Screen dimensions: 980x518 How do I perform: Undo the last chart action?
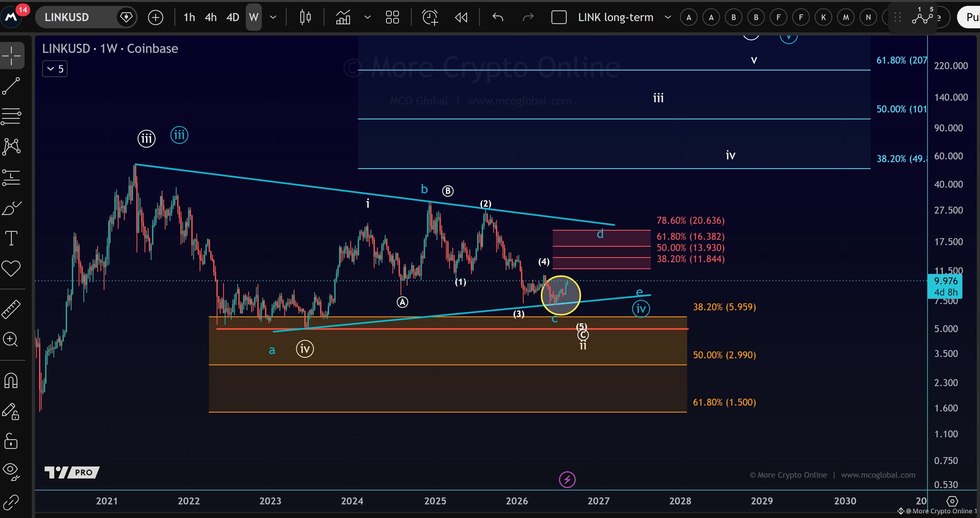[497, 18]
